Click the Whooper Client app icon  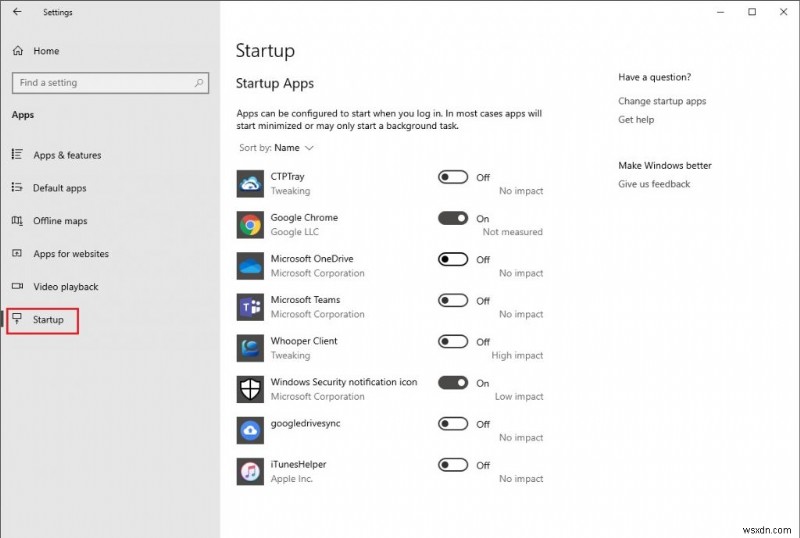pos(250,348)
